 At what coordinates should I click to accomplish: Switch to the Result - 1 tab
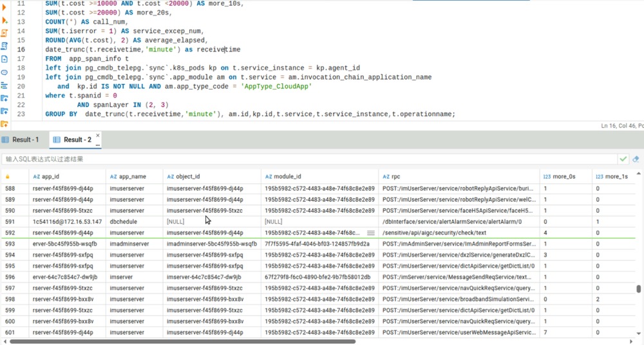(21, 139)
